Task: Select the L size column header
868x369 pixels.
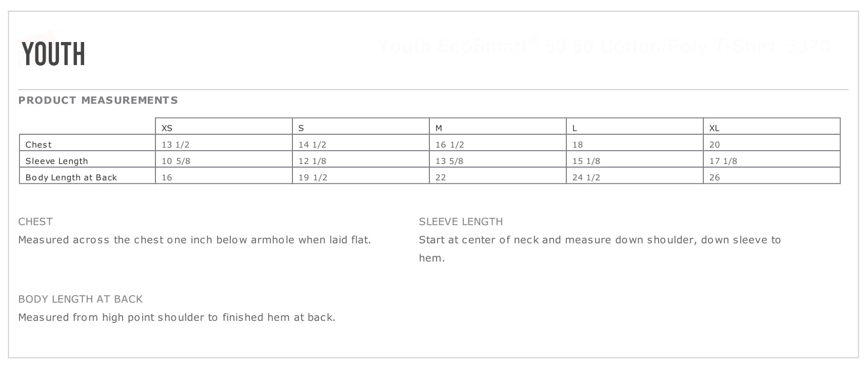Action: tap(575, 128)
